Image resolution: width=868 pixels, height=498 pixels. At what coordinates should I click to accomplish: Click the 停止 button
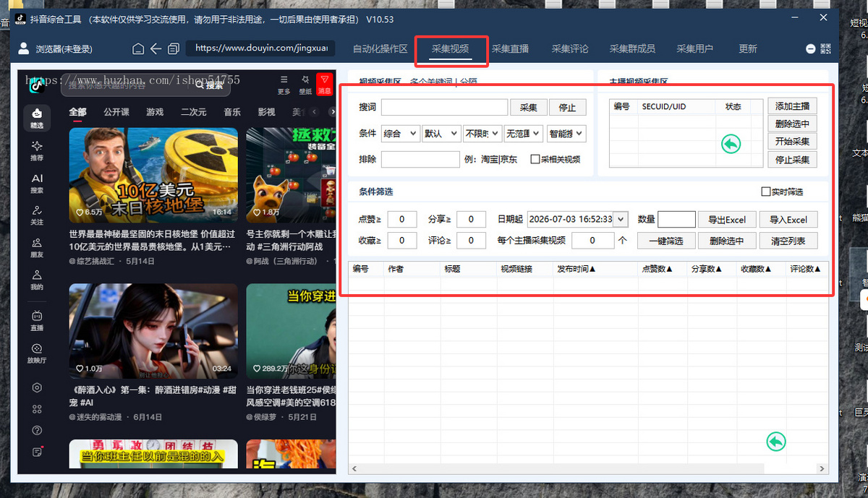pyautogui.click(x=568, y=108)
